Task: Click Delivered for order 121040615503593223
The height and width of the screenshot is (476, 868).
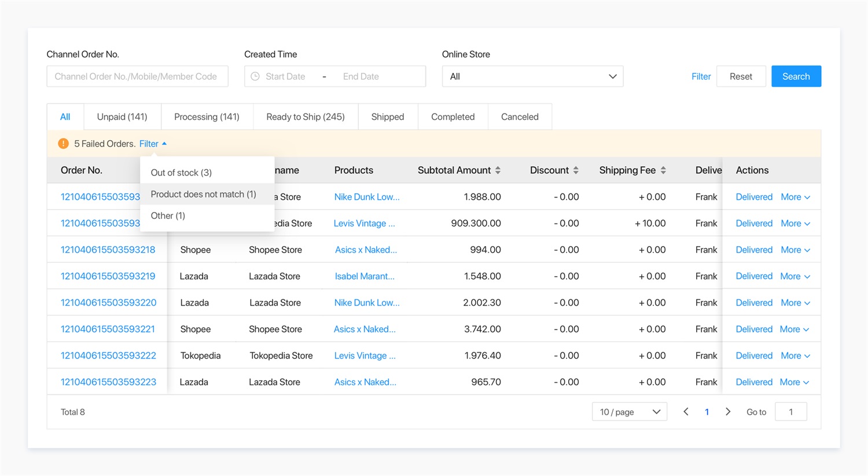Action: [x=754, y=382]
